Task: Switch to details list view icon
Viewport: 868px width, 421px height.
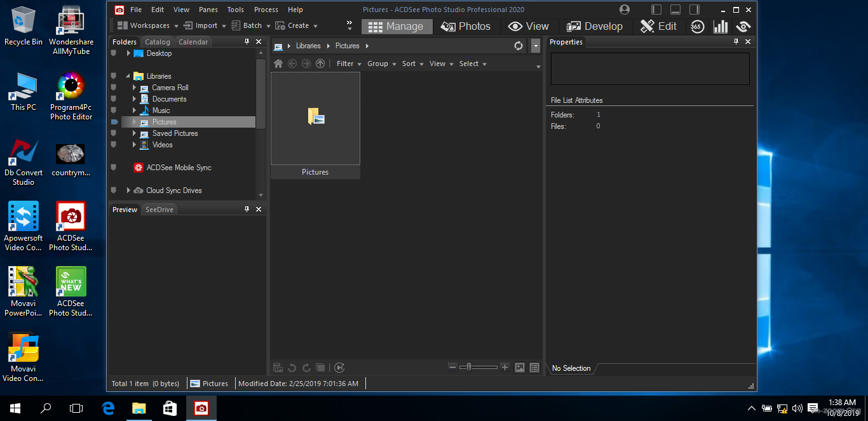Action: (534, 368)
